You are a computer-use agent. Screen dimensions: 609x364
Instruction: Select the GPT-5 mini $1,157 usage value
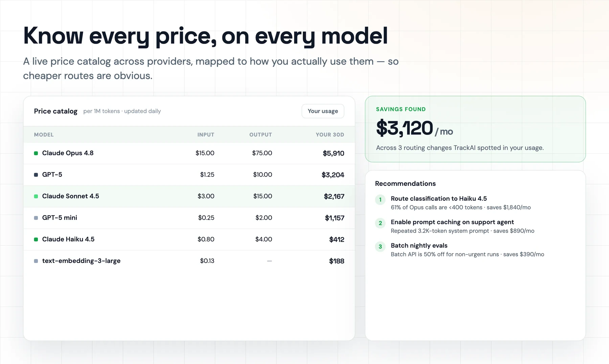click(x=334, y=218)
